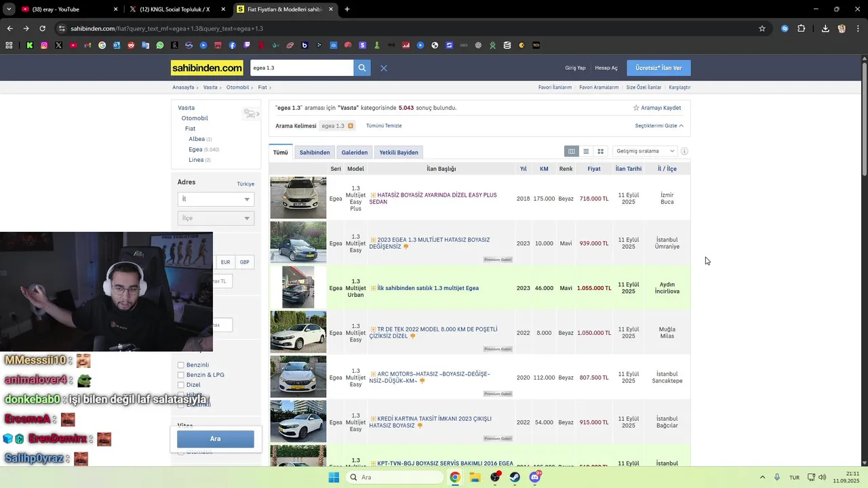
Task: Sort listings by the KM column
Action: pyautogui.click(x=544, y=169)
